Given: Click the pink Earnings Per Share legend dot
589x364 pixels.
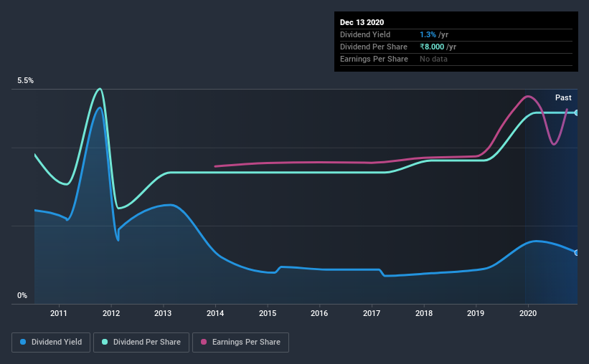Looking at the screenshot, I should [x=204, y=342].
